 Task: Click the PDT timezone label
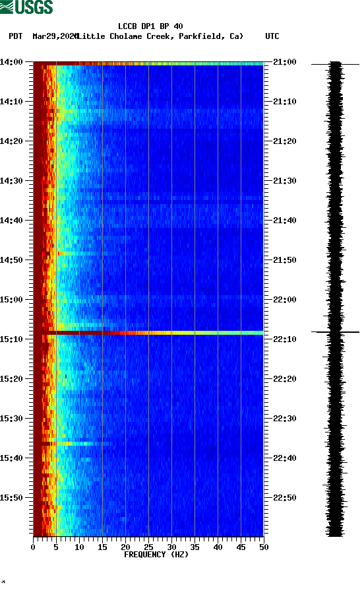(16, 36)
